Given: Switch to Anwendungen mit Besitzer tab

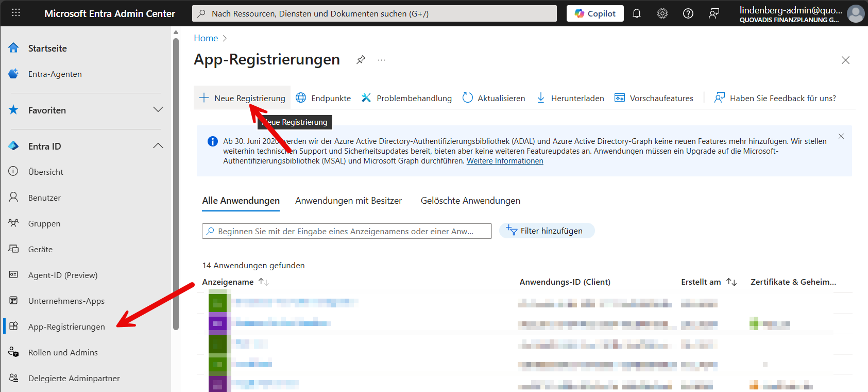Looking at the screenshot, I should (348, 201).
